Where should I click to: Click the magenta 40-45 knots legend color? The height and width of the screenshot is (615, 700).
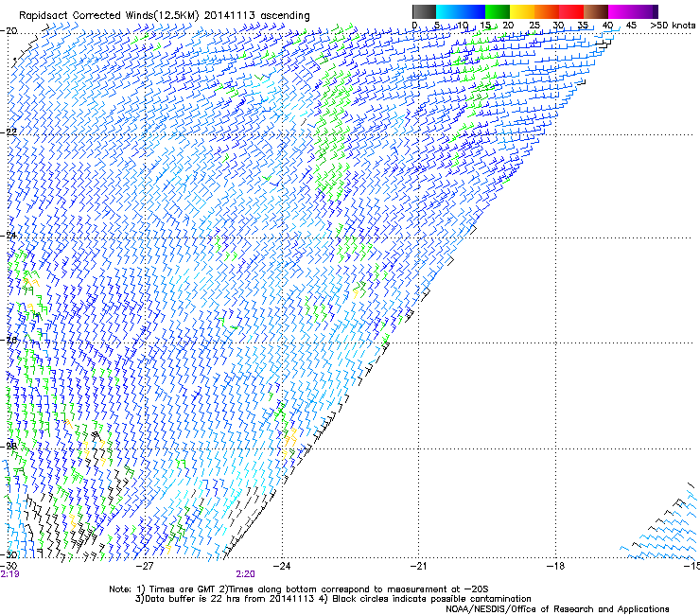click(621, 11)
